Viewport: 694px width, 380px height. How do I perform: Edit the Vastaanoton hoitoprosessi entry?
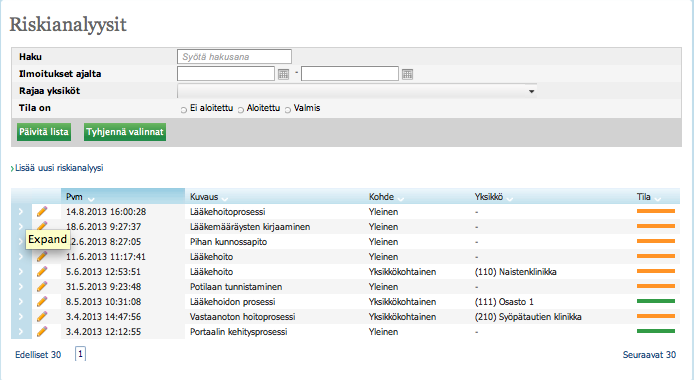coord(42,317)
